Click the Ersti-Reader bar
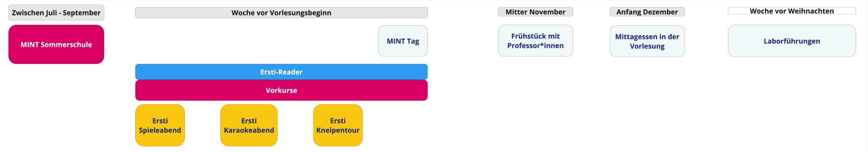Screen dimensions: 868x152 click(x=281, y=72)
